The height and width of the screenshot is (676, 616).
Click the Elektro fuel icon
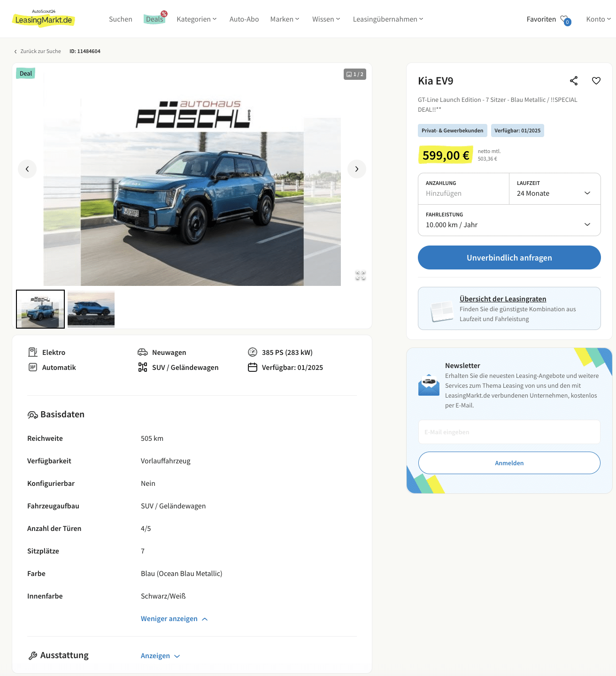pos(33,352)
